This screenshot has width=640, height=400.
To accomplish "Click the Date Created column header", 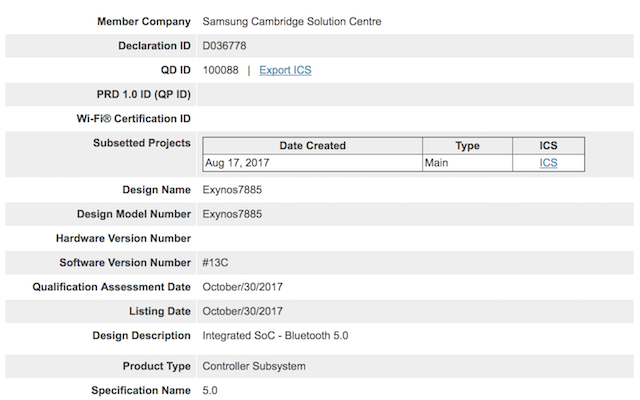I will [312, 146].
